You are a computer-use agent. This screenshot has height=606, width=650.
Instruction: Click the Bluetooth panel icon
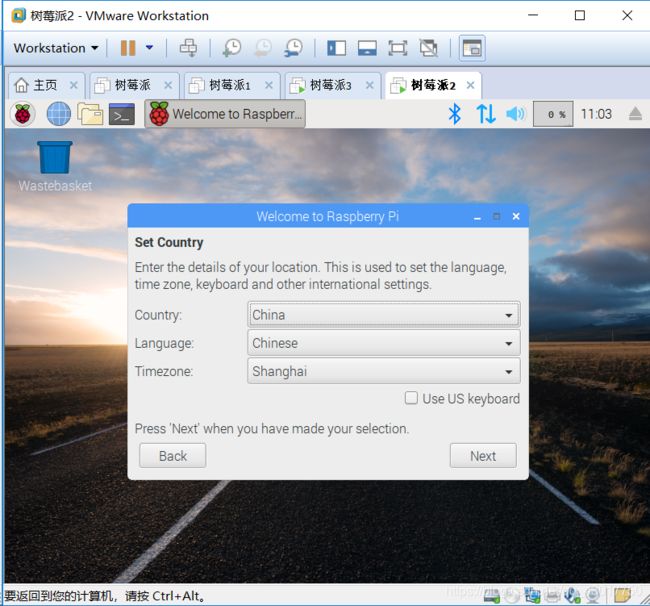click(454, 114)
